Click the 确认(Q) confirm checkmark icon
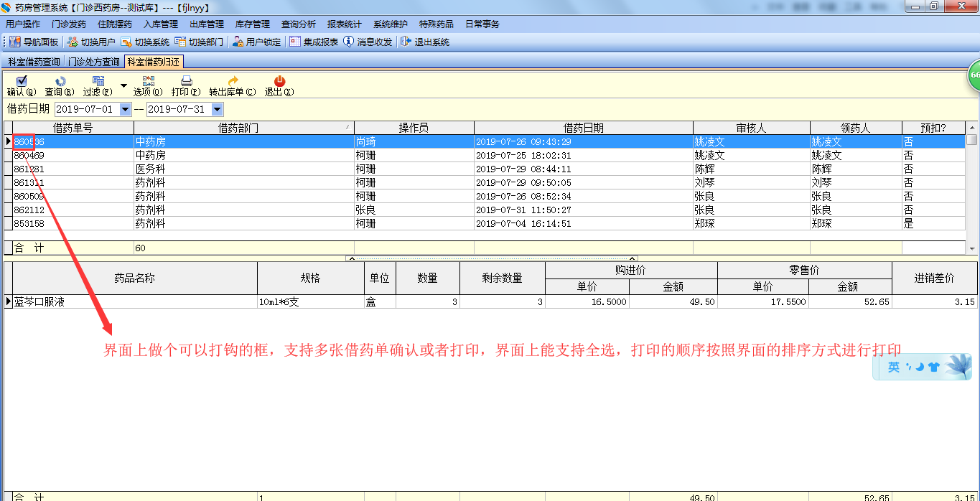The width and height of the screenshot is (980, 501). tap(22, 81)
